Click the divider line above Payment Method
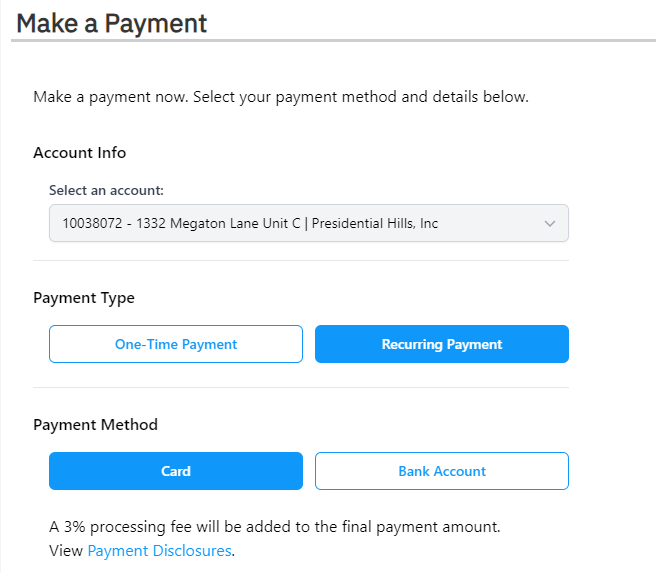The height and width of the screenshot is (573, 656). (300, 388)
